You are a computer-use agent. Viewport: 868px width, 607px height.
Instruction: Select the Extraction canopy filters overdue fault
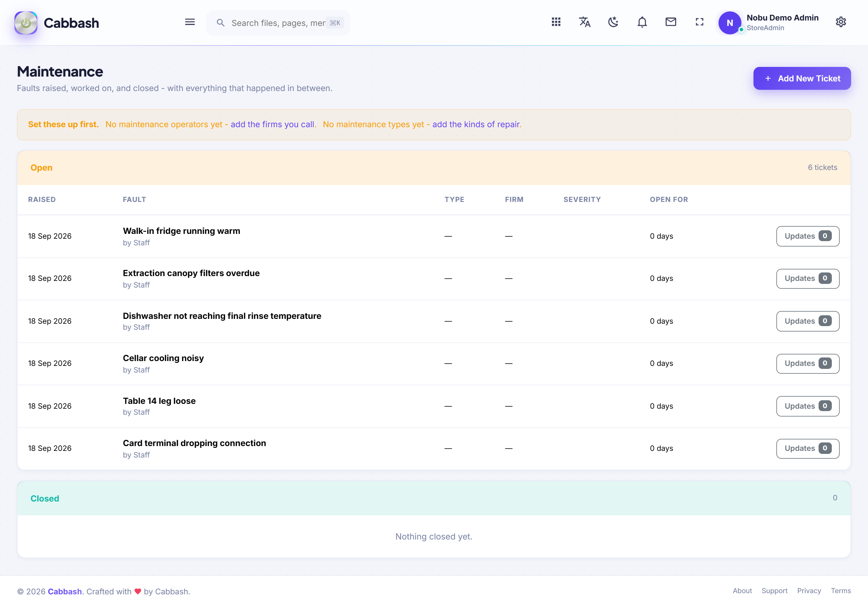pyautogui.click(x=191, y=273)
